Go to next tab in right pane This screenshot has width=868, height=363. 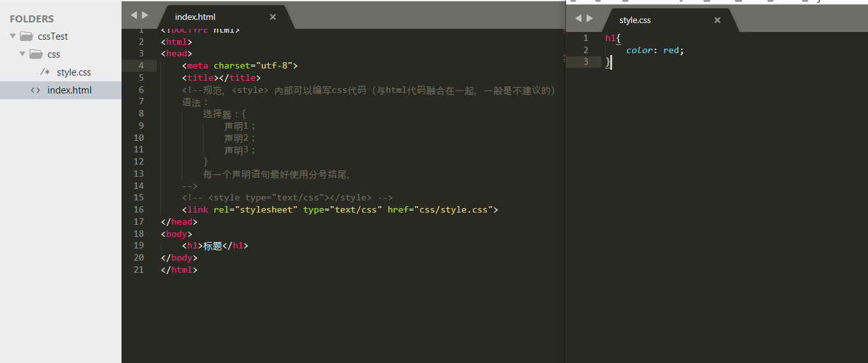(x=590, y=18)
